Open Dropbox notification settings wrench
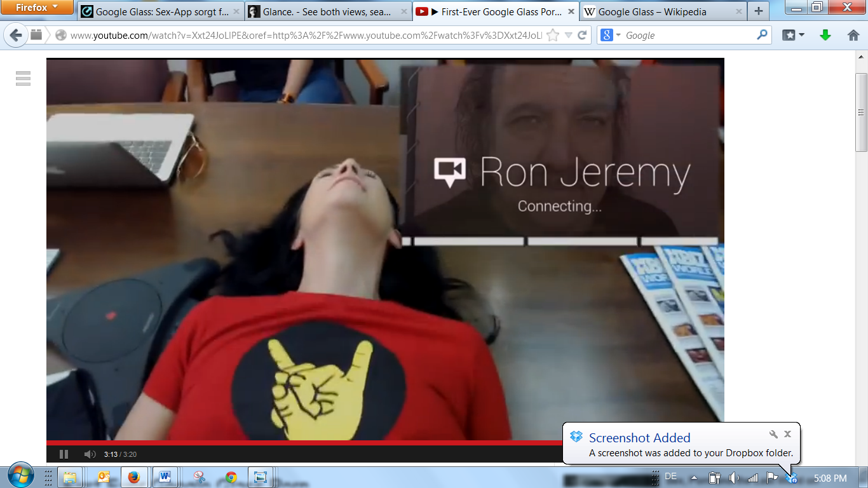Image resolution: width=868 pixels, height=488 pixels. [773, 435]
